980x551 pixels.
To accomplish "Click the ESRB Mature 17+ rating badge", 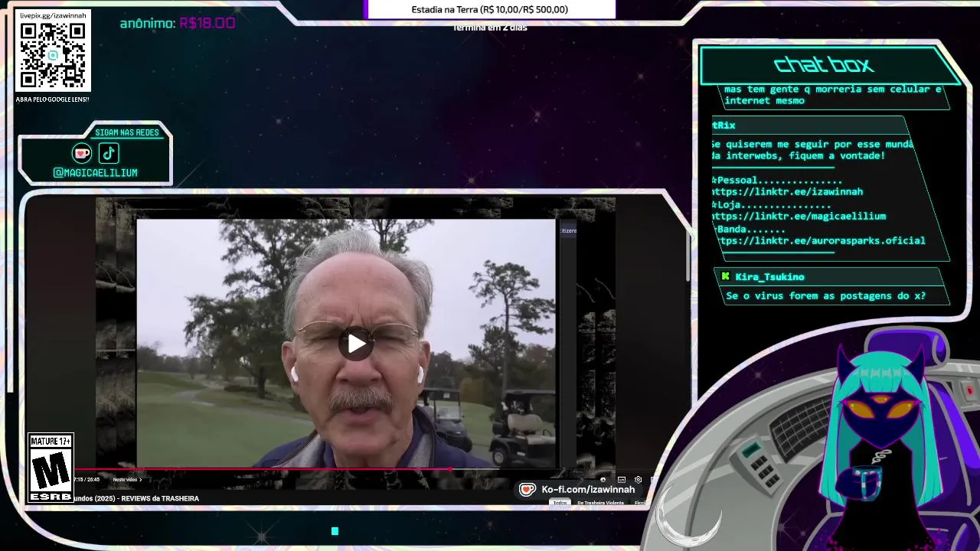I will [x=51, y=468].
